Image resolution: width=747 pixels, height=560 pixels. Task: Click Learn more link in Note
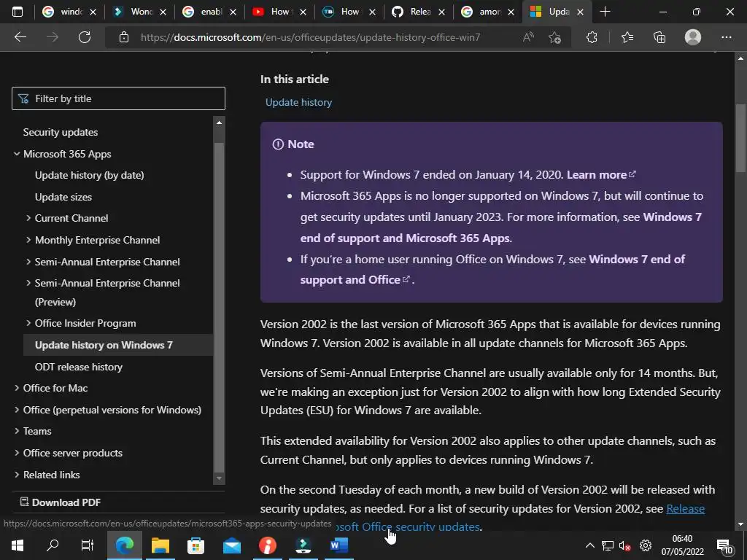[x=601, y=175]
